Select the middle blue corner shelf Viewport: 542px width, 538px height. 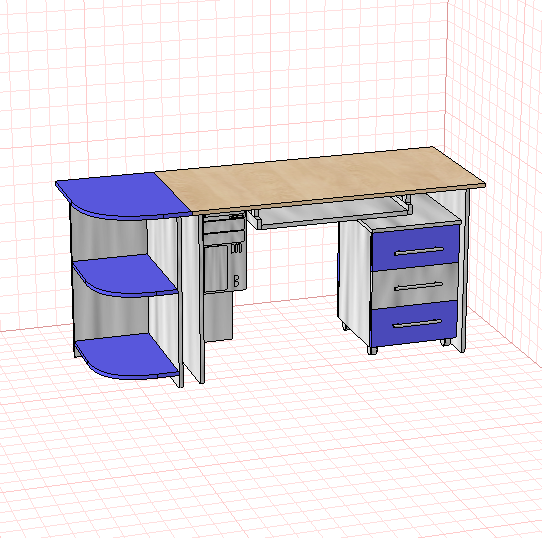(126, 276)
